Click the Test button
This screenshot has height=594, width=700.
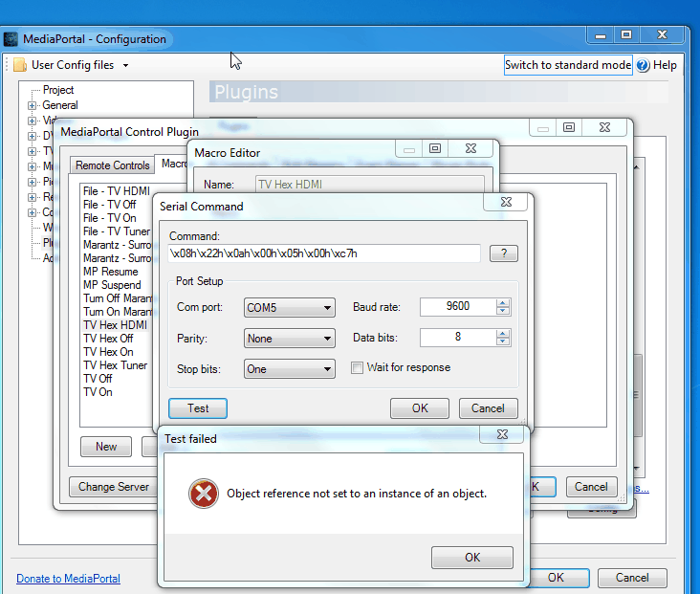point(198,408)
